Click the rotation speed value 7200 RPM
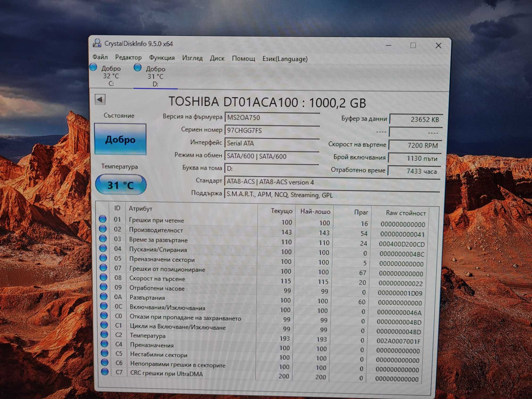Screen dimensions: 532x399 415,145
